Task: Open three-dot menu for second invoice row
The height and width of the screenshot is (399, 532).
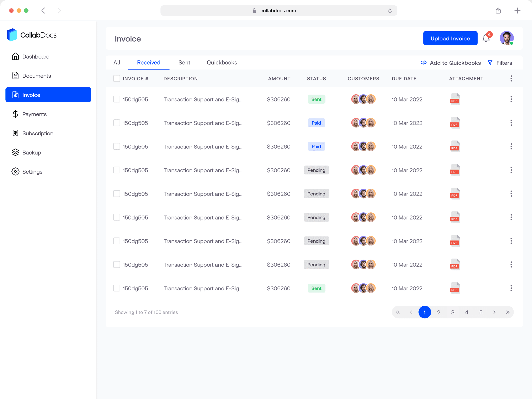Action: [x=511, y=123]
